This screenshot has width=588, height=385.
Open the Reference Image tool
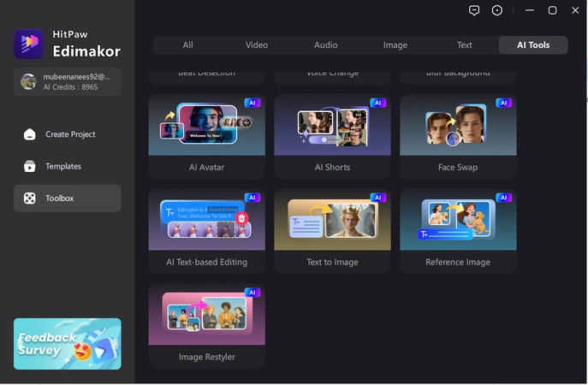pos(458,220)
